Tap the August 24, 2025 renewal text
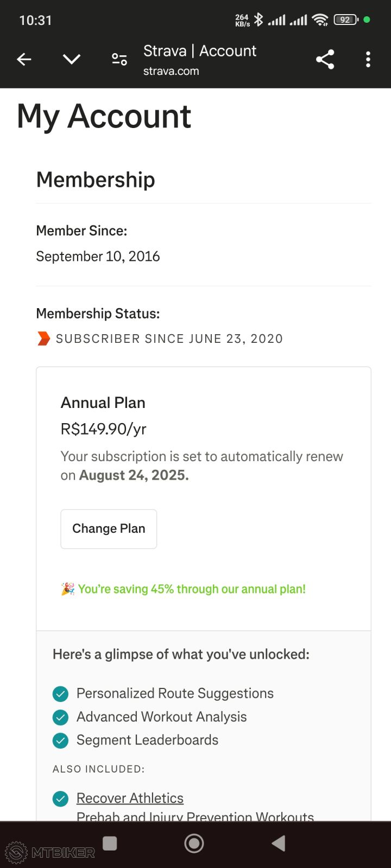Image resolution: width=391 pixels, height=868 pixels. [x=134, y=475]
